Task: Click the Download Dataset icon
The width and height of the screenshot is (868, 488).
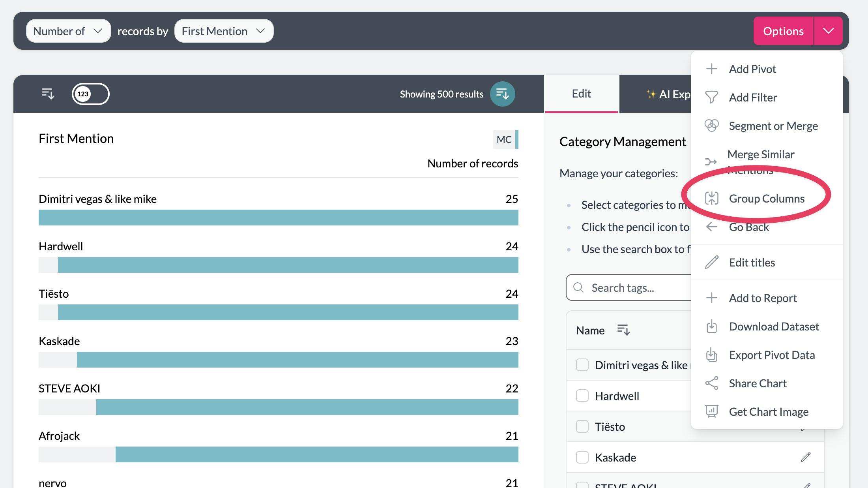Action: click(711, 327)
